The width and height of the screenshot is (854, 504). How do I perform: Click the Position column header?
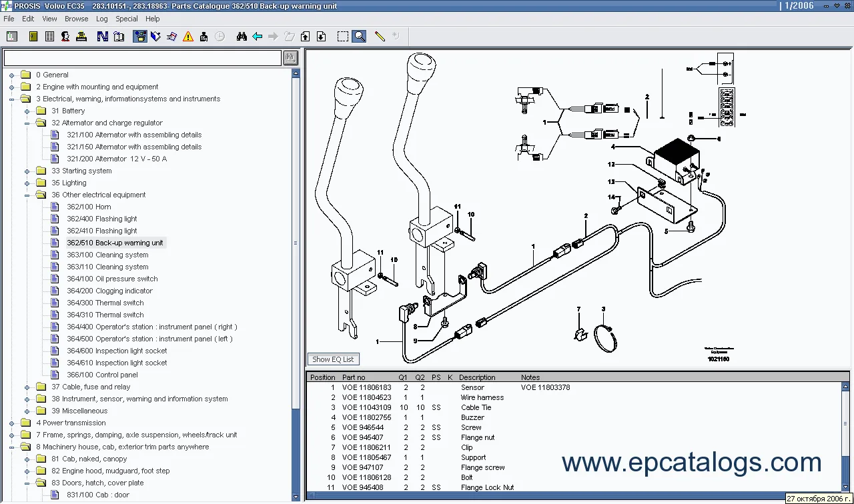[323, 377]
